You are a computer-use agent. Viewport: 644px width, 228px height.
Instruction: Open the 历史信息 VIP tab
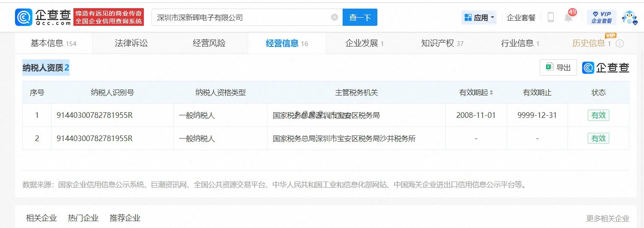(x=591, y=43)
